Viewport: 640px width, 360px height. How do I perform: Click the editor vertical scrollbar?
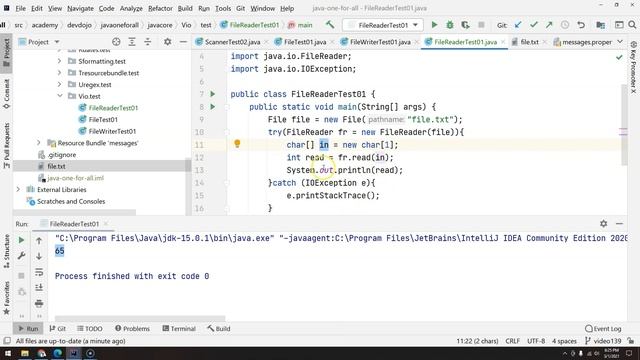point(624,124)
